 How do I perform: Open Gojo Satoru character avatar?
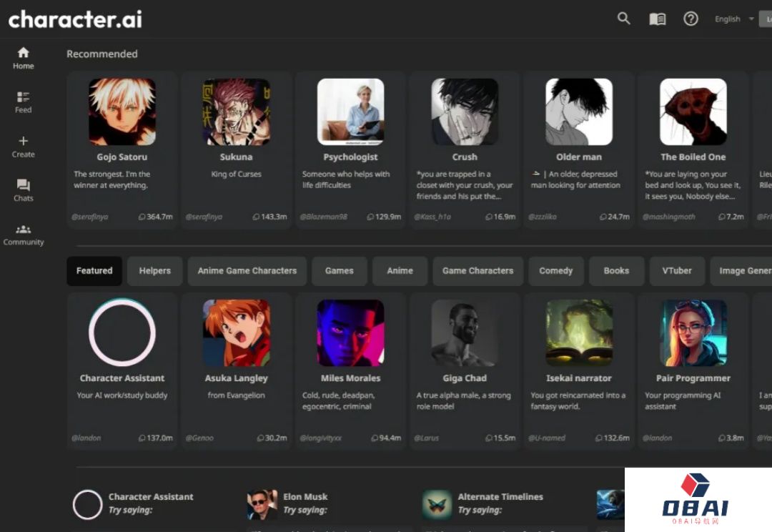click(122, 112)
